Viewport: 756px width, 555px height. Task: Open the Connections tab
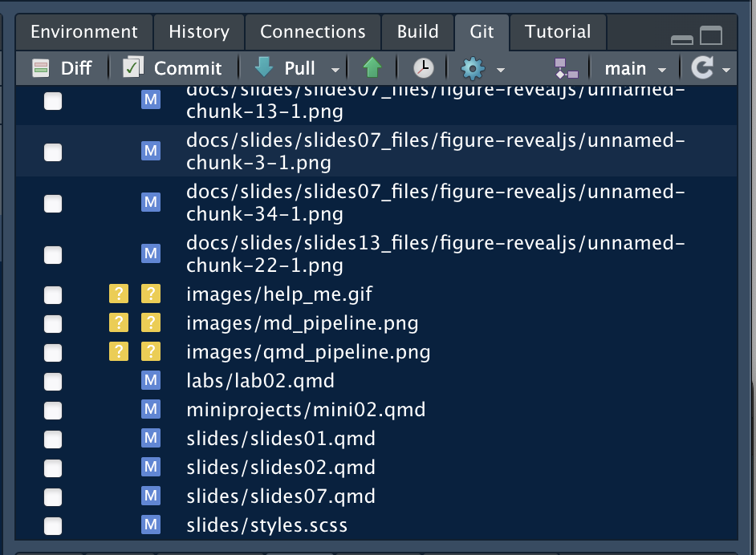coord(313,32)
